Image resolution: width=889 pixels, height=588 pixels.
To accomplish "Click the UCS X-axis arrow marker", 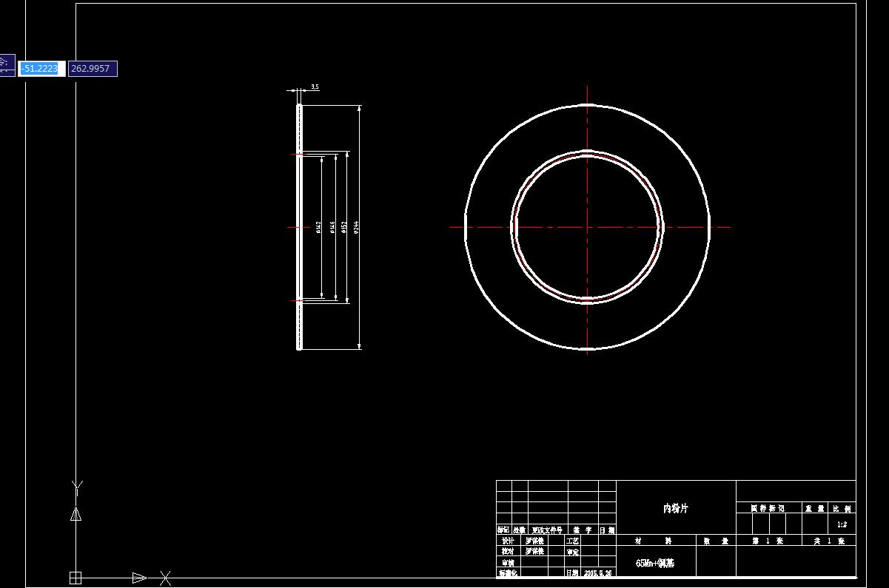I will point(139,577).
